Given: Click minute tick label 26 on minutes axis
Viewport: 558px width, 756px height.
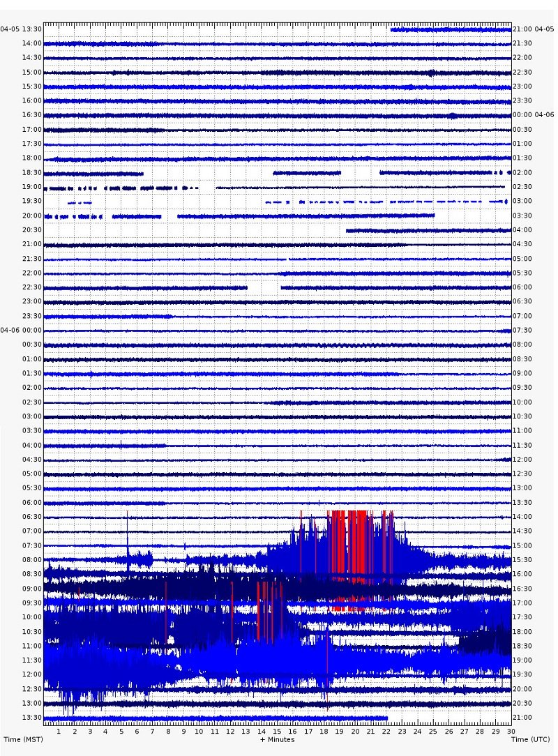Looking at the screenshot, I should click(x=448, y=731).
